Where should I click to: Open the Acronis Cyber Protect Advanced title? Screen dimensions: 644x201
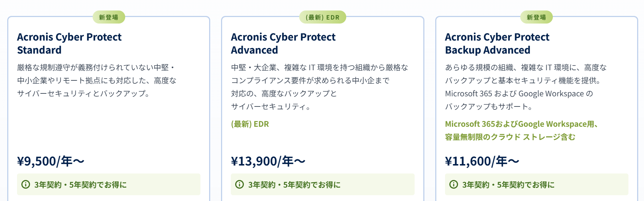point(283,43)
